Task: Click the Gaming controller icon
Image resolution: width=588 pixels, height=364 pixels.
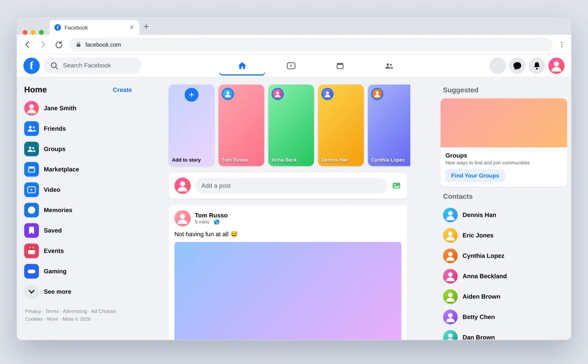Action: (x=31, y=271)
